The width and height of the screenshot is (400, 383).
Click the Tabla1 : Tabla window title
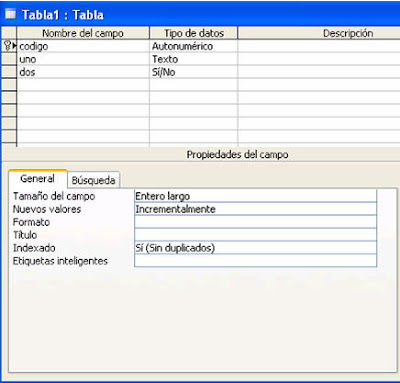click(x=63, y=15)
